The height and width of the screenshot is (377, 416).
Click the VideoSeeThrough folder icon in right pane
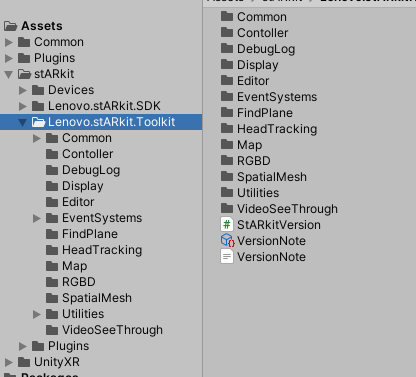tap(227, 208)
